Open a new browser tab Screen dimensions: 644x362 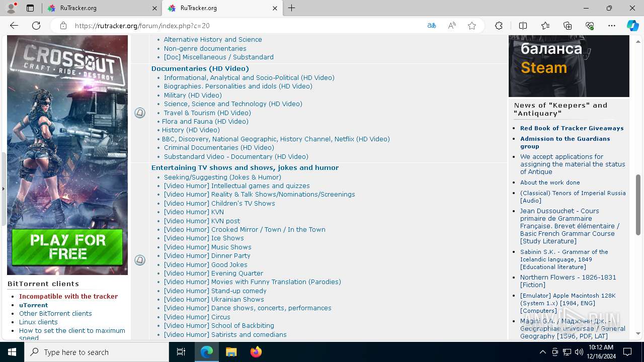pyautogui.click(x=292, y=8)
